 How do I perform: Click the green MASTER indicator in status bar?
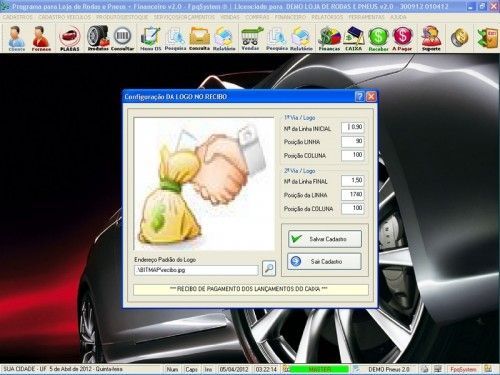point(319,369)
